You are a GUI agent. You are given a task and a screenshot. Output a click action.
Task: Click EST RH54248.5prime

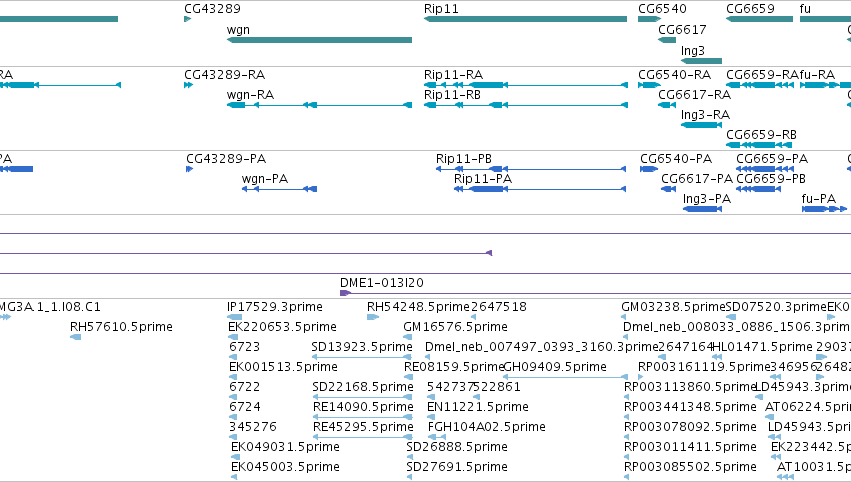pyautogui.click(x=373, y=317)
